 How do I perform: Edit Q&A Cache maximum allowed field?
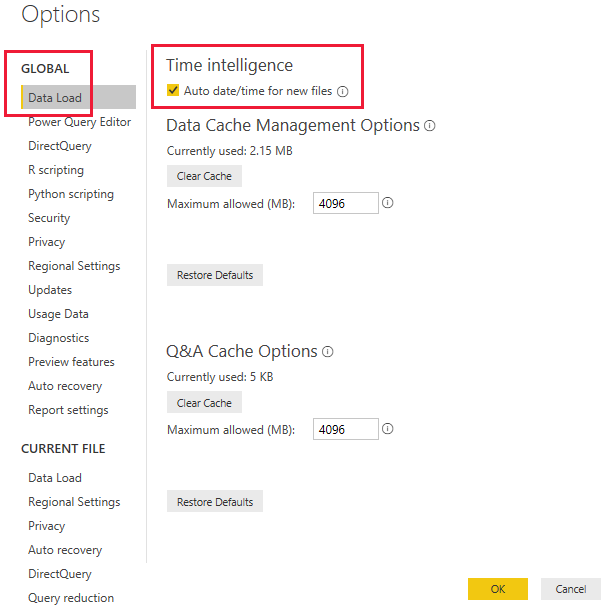346,429
